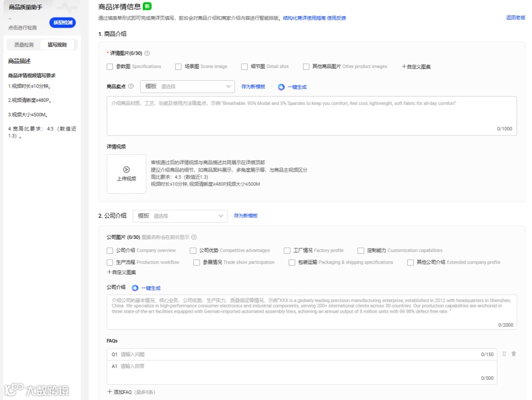The width and height of the screenshot is (532, 400).
Task: Click the help icon after 图集名称会在前台显示
Action: pyautogui.click(x=194, y=237)
